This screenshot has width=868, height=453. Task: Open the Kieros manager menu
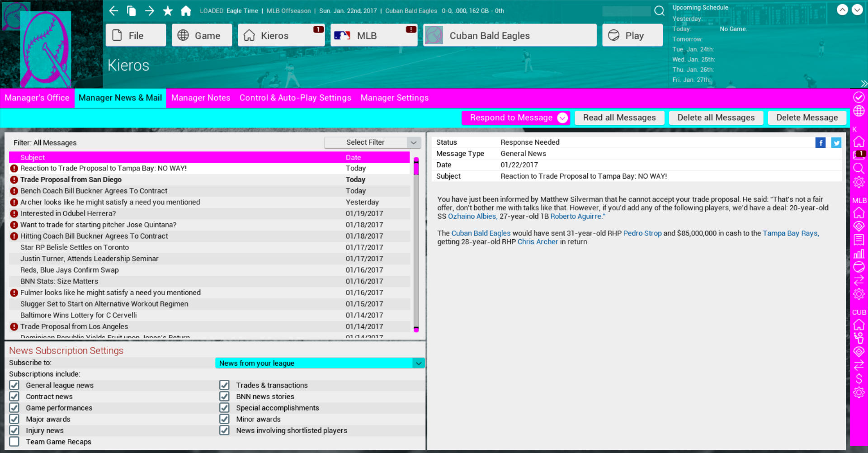click(281, 35)
